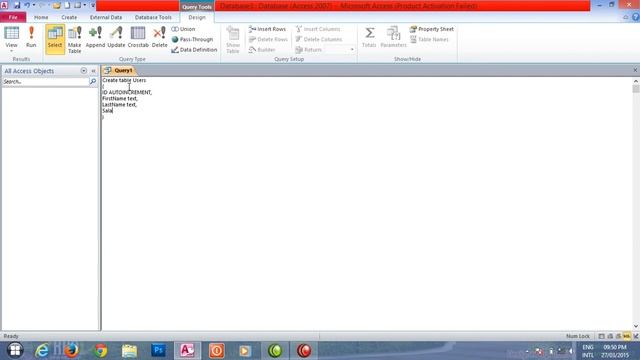Switch to External Data ribbon tab
The image size is (640, 360).
tap(106, 17)
